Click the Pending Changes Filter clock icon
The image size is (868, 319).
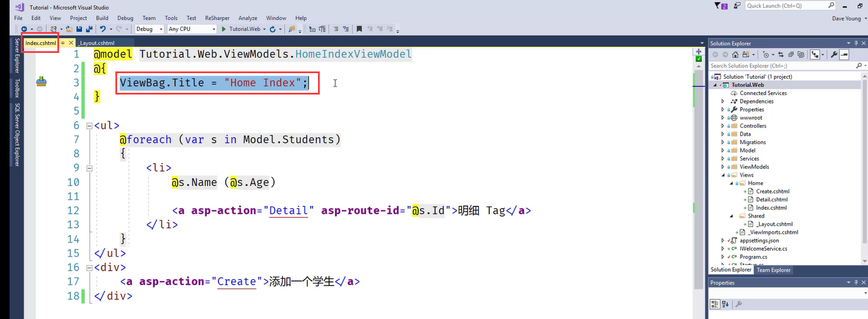click(766, 55)
